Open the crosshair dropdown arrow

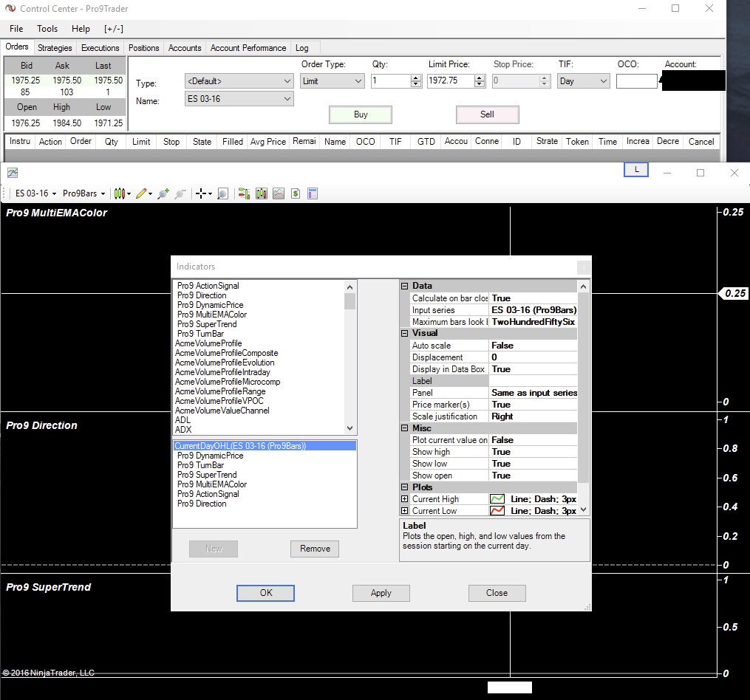click(x=210, y=194)
